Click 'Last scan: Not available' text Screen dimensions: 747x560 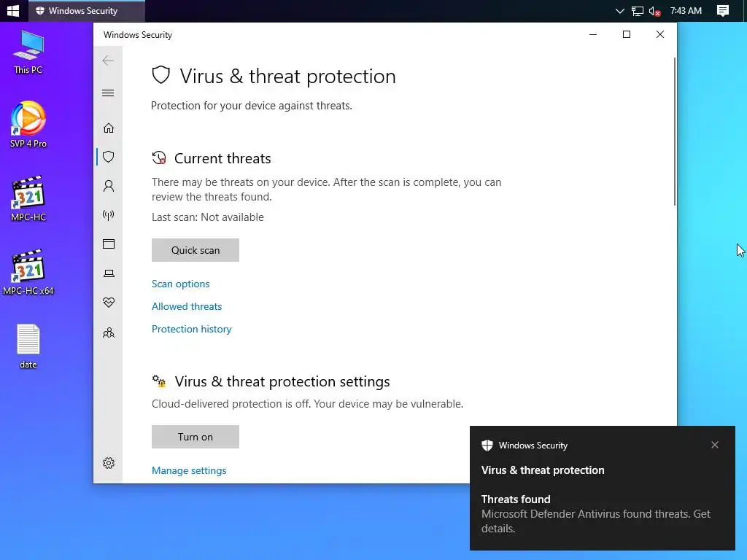208,217
